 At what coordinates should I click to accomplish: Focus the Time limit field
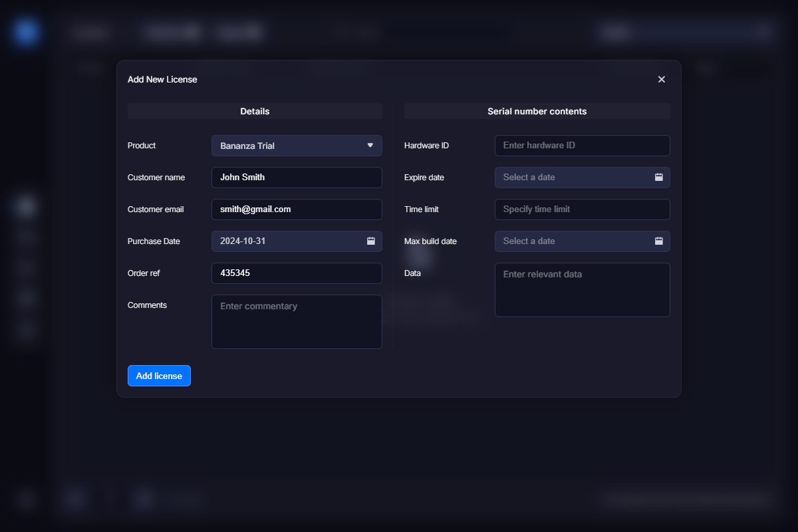[582, 209]
